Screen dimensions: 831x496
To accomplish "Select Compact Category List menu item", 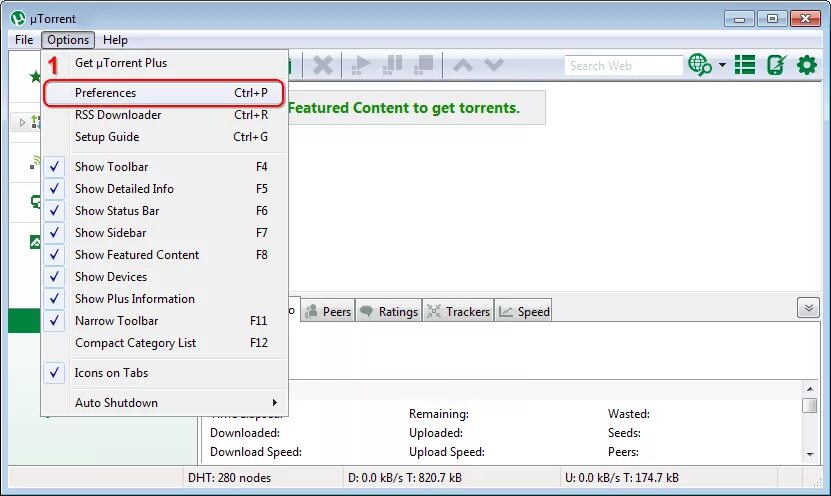I will tap(164, 343).
